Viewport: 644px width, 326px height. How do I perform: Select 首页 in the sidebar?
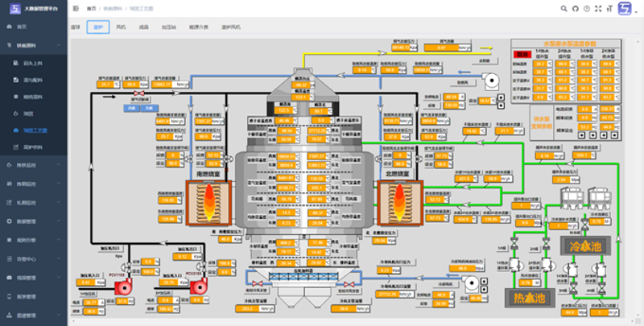click(22, 27)
